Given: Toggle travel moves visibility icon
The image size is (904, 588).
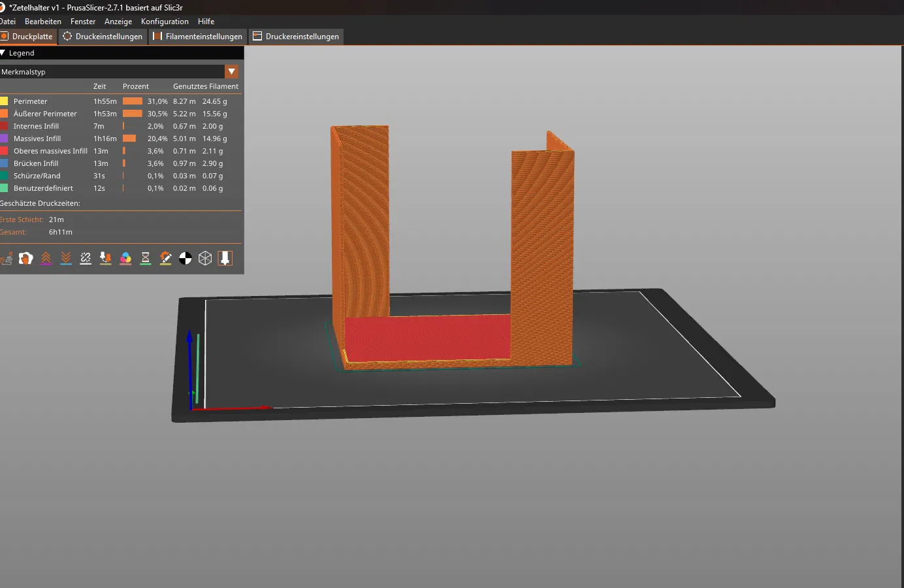Looking at the screenshot, I should pos(7,259).
